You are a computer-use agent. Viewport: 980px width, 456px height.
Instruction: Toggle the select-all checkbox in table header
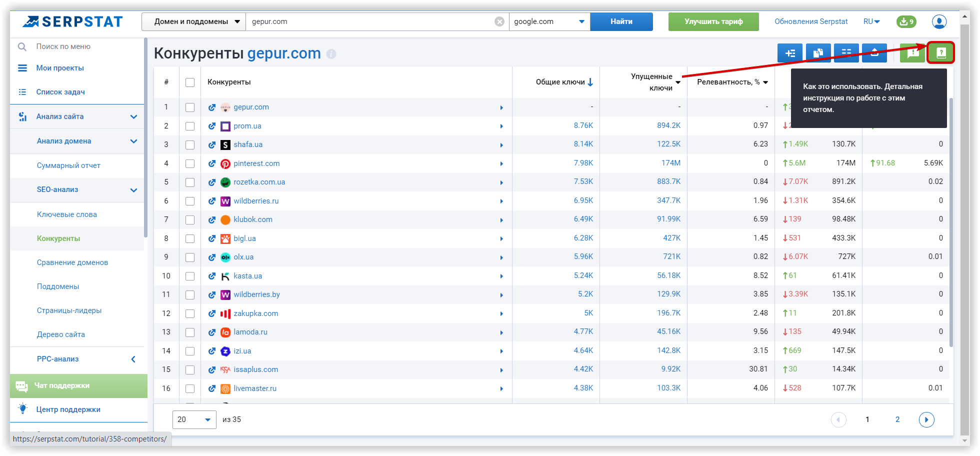point(190,82)
